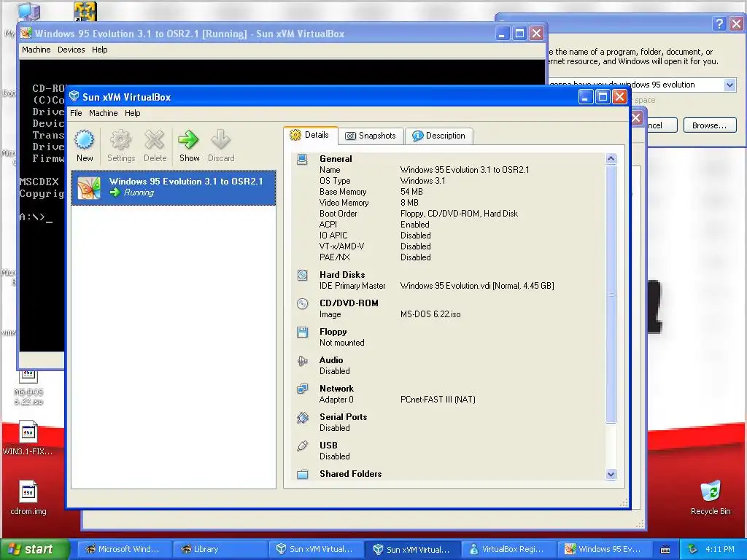Switch to the Details tab
This screenshot has height=560, width=747.
click(x=311, y=135)
